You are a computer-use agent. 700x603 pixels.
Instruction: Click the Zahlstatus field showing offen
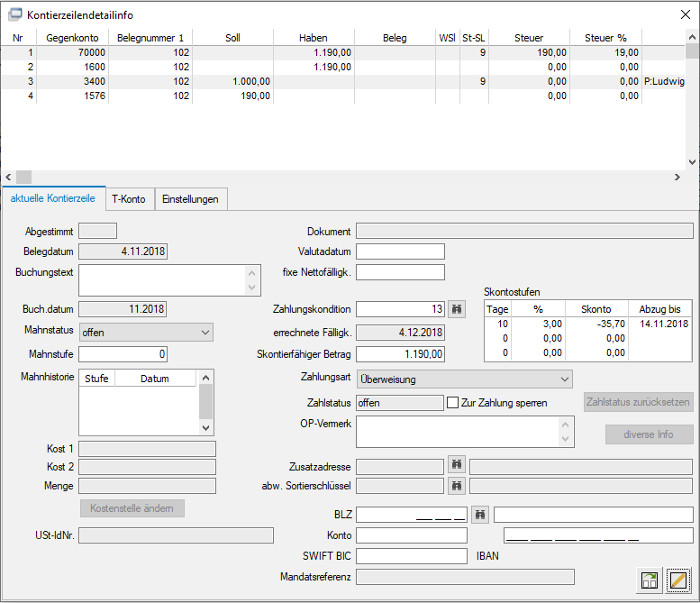(400, 403)
